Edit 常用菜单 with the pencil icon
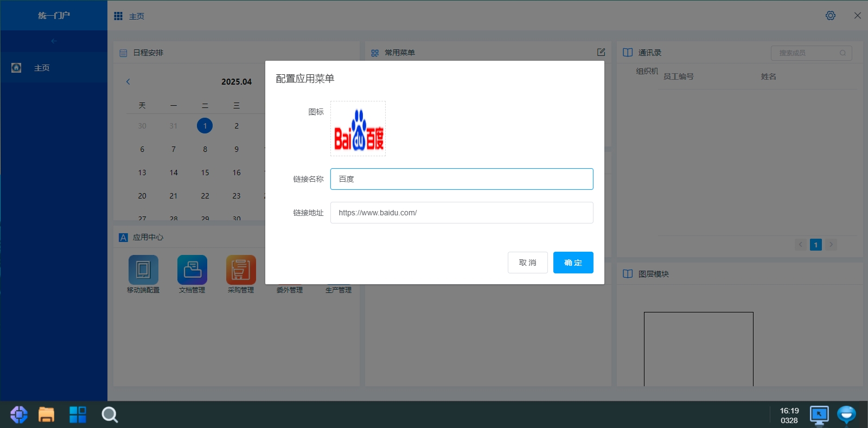Viewport: 868px width, 428px height. 601,52
